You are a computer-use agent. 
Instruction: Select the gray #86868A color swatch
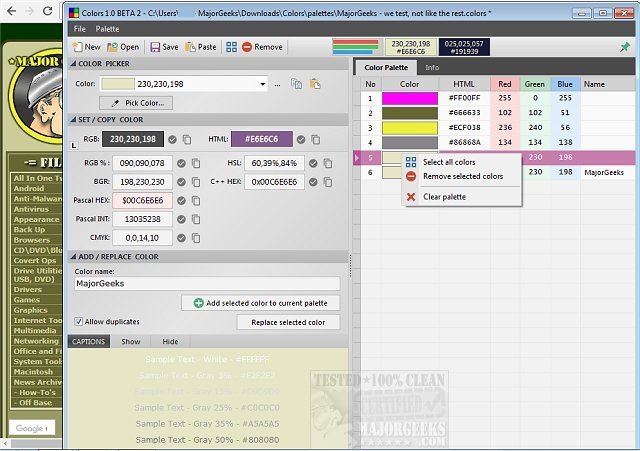[410, 142]
